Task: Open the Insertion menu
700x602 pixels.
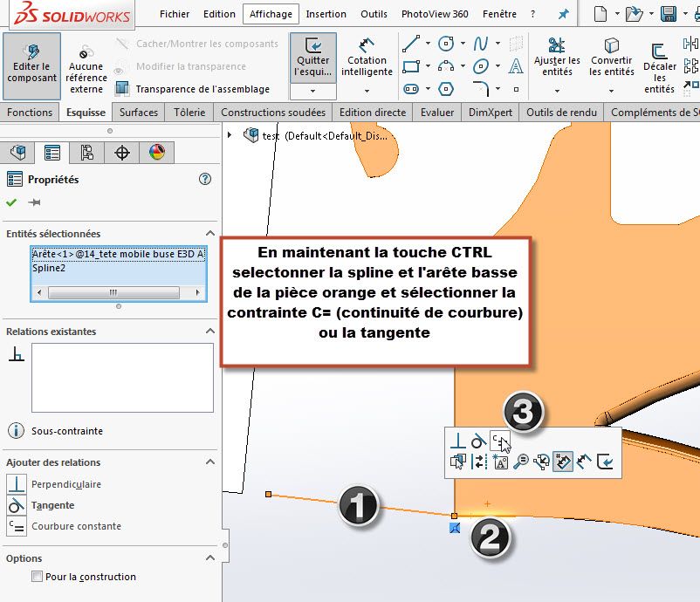Action: [x=326, y=14]
